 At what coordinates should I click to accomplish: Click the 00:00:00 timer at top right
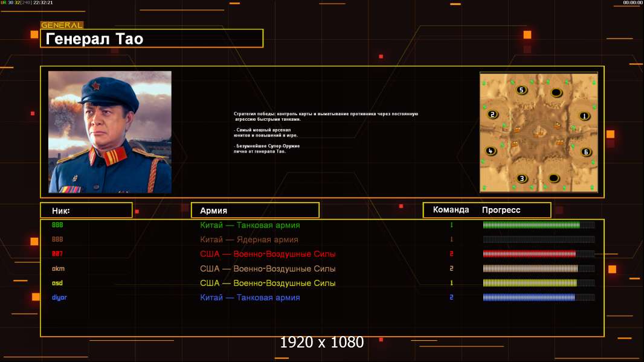633,2
